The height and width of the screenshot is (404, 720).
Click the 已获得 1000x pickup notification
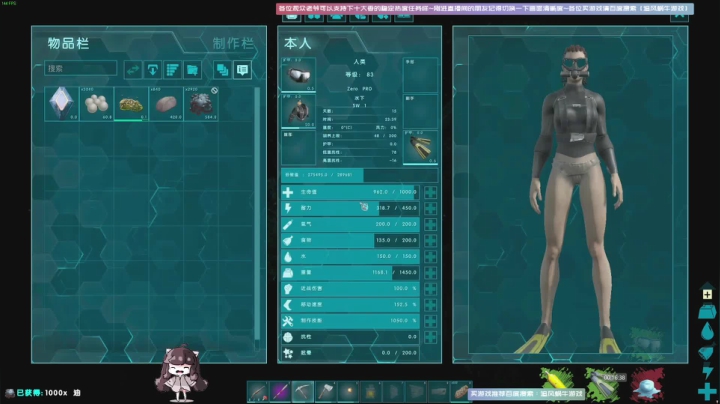pos(43,393)
